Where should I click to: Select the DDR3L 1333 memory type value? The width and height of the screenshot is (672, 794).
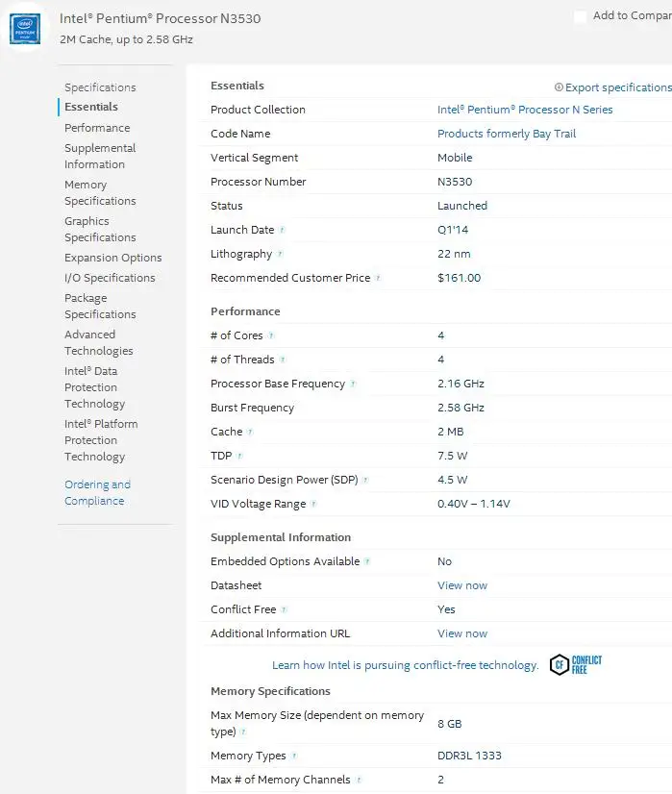[469, 756]
